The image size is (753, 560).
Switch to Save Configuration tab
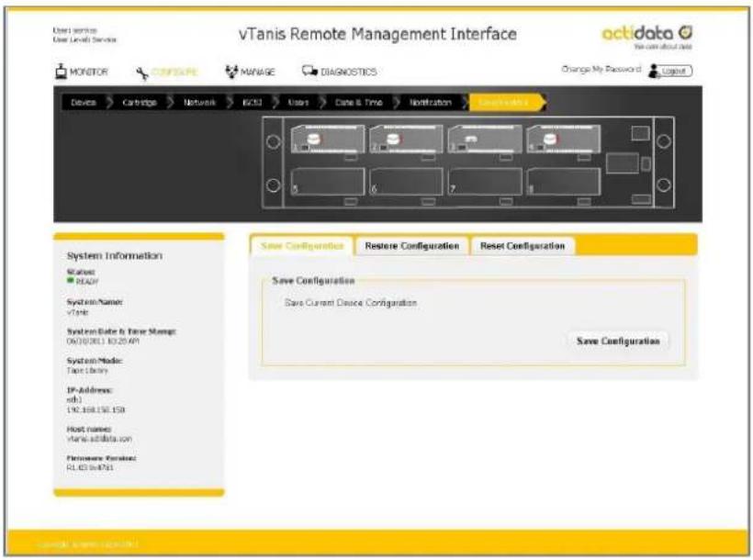(x=302, y=246)
